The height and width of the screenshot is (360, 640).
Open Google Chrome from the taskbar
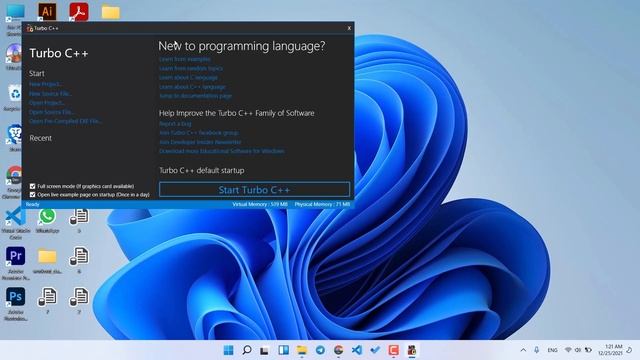click(338, 350)
